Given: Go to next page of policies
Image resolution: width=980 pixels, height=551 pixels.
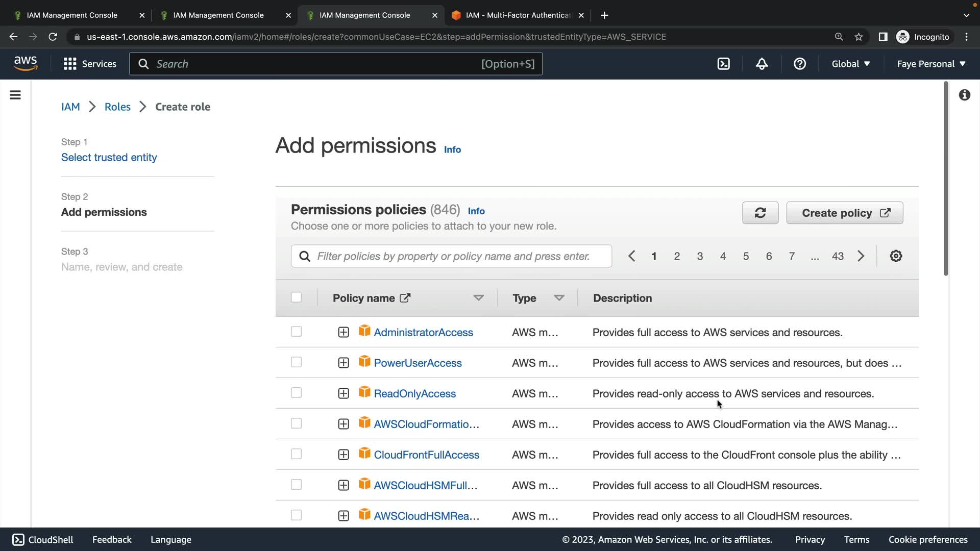Looking at the screenshot, I should pyautogui.click(x=861, y=256).
